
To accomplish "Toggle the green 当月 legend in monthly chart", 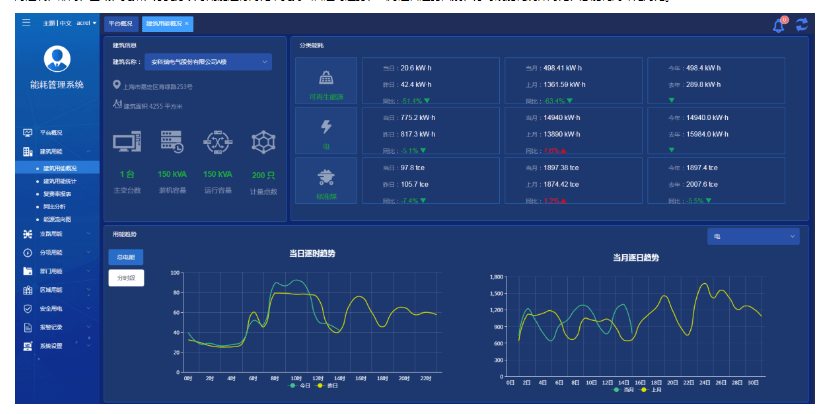I will coord(616,390).
